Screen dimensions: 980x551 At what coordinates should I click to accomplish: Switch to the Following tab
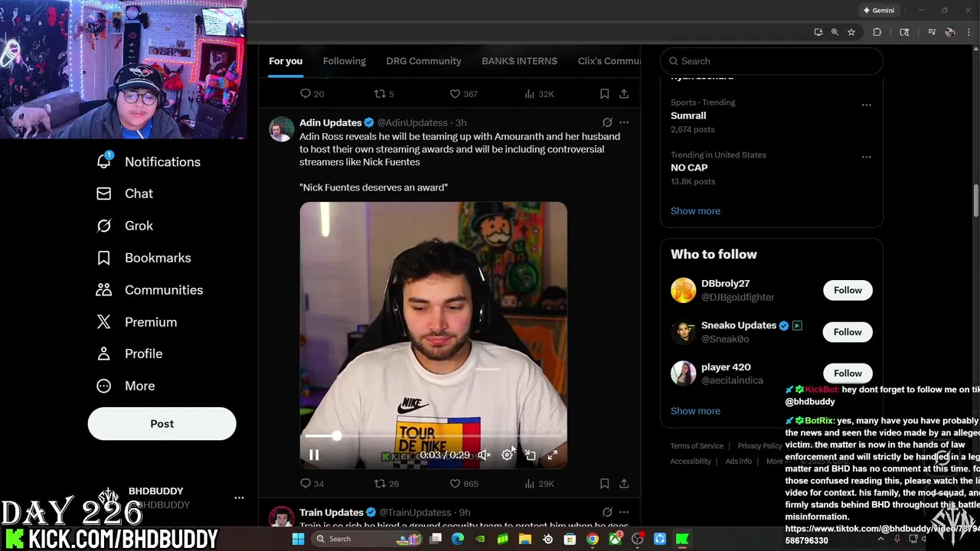345,61
